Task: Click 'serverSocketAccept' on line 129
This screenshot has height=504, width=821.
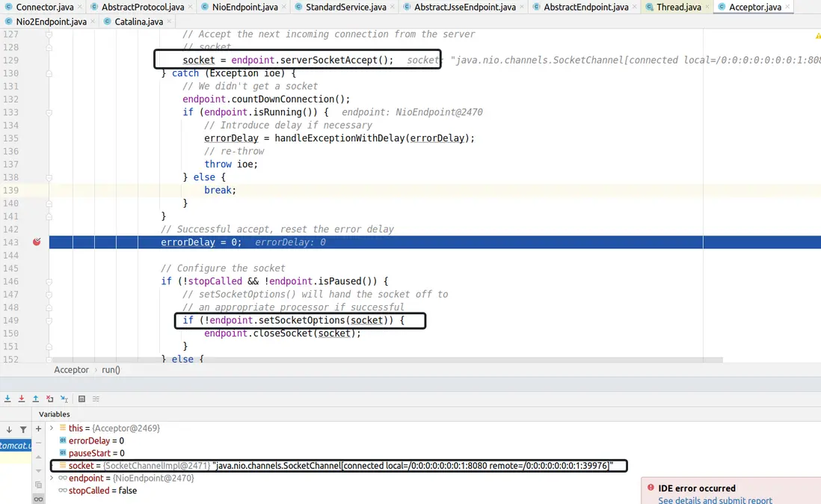Action: click(x=329, y=60)
